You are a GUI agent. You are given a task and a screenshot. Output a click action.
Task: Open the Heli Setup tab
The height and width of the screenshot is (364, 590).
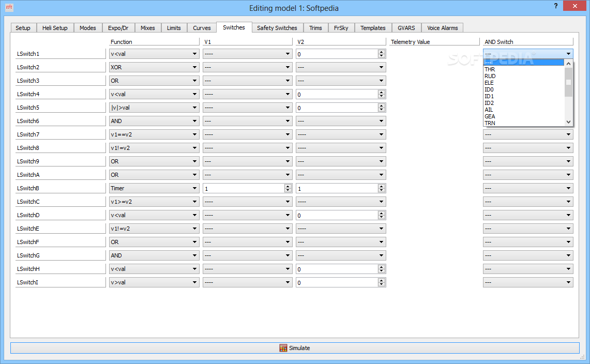55,28
